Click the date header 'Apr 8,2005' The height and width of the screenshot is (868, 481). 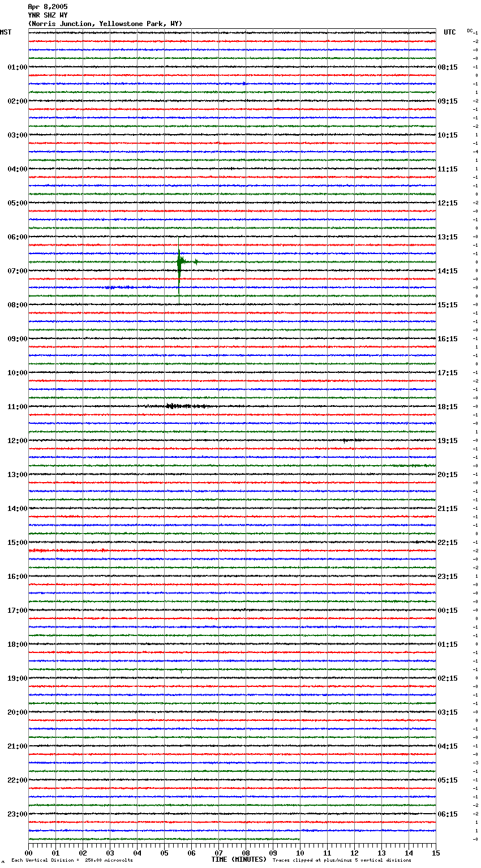click(x=48, y=7)
